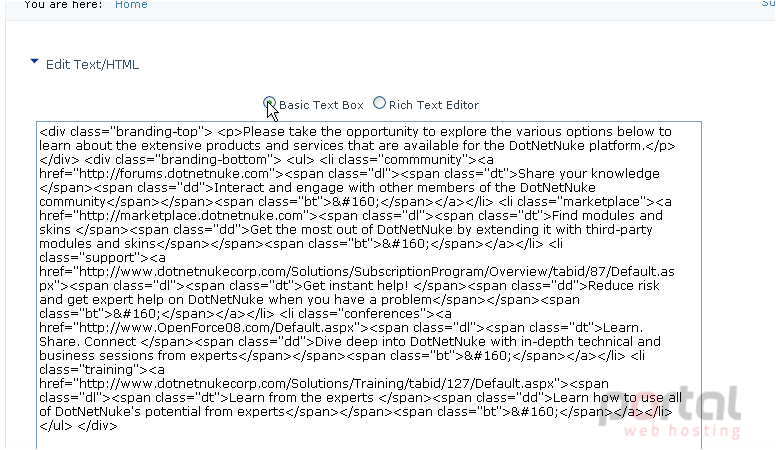Screen dimensions: 776x450
Task: Select the Basic Text Box radio button
Action: [269, 103]
